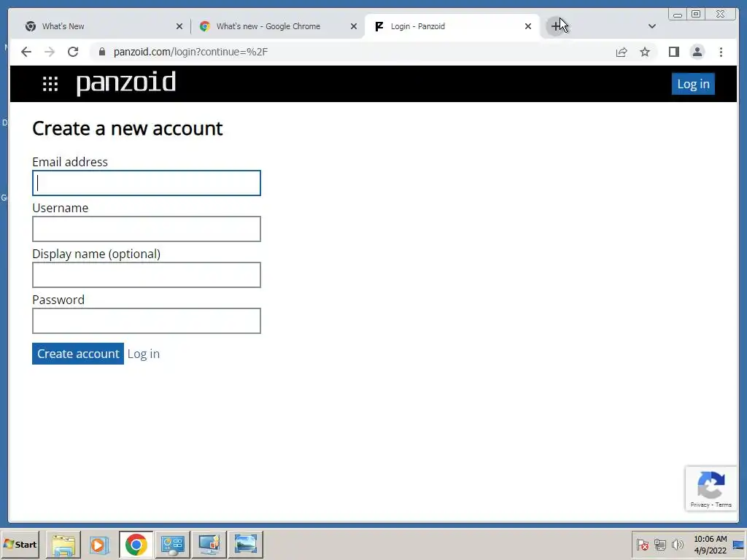Open reCAPTCHA Privacy link
This screenshot has height=560, width=747.
(700, 505)
